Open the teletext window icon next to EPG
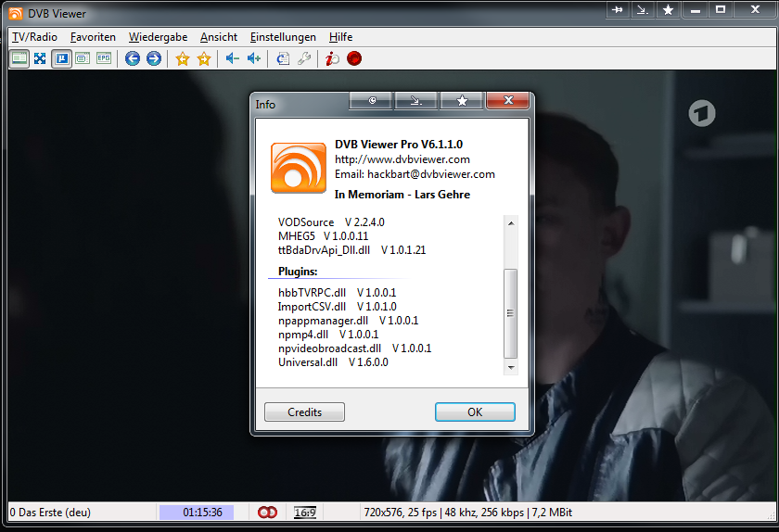The height and width of the screenshot is (532, 779). [83, 58]
